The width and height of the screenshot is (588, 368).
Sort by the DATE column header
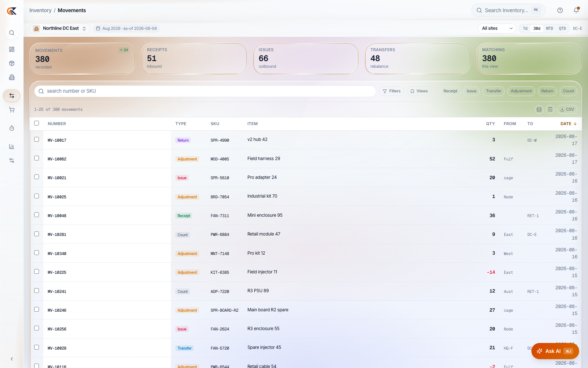tap(569, 124)
